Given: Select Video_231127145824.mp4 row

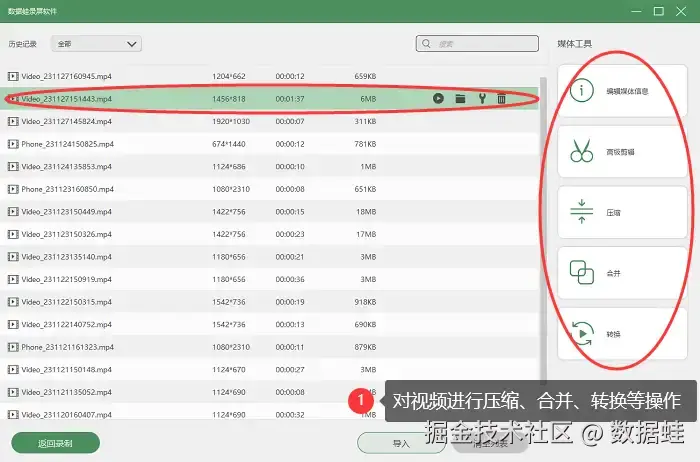Looking at the screenshot, I should pos(270,121).
